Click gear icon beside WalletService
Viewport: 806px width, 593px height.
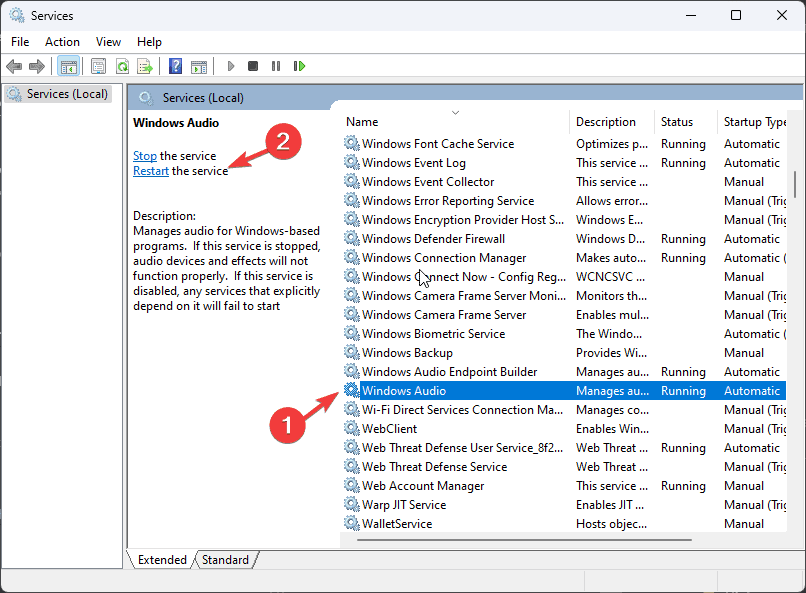point(352,523)
